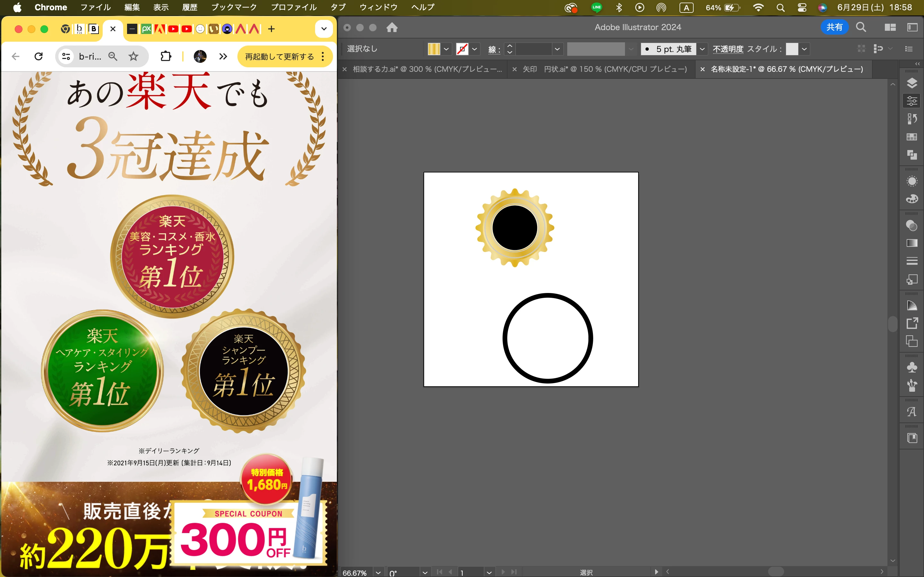Viewport: 924px width, 577px height.
Task: Open the Brushes panel icon
Action: pos(912,385)
